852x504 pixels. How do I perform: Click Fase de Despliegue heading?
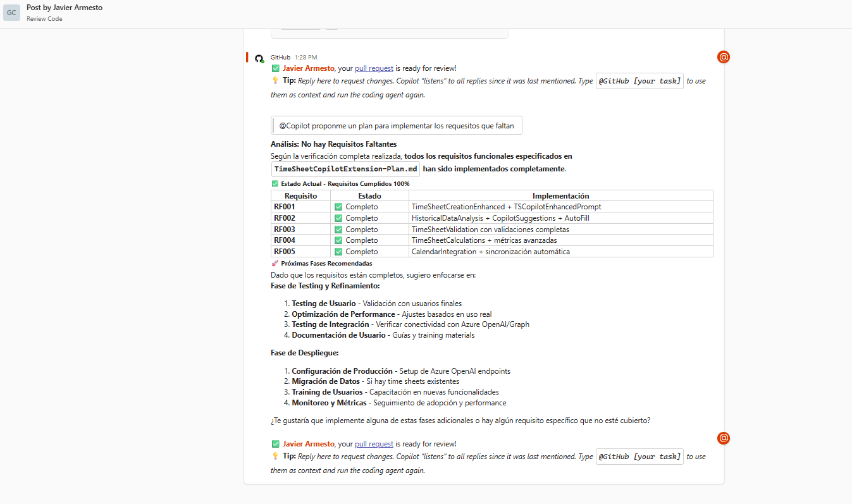305,353
